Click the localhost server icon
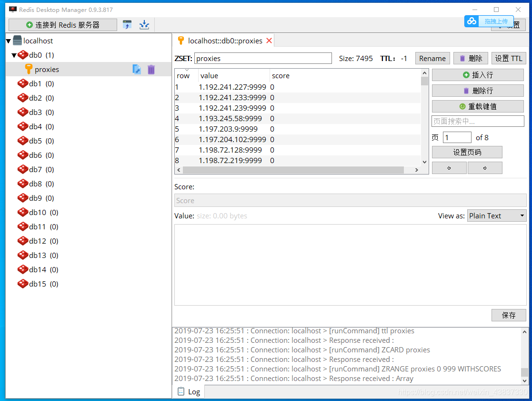Screen dimensions: 532x401 pyautogui.click(x=17, y=41)
